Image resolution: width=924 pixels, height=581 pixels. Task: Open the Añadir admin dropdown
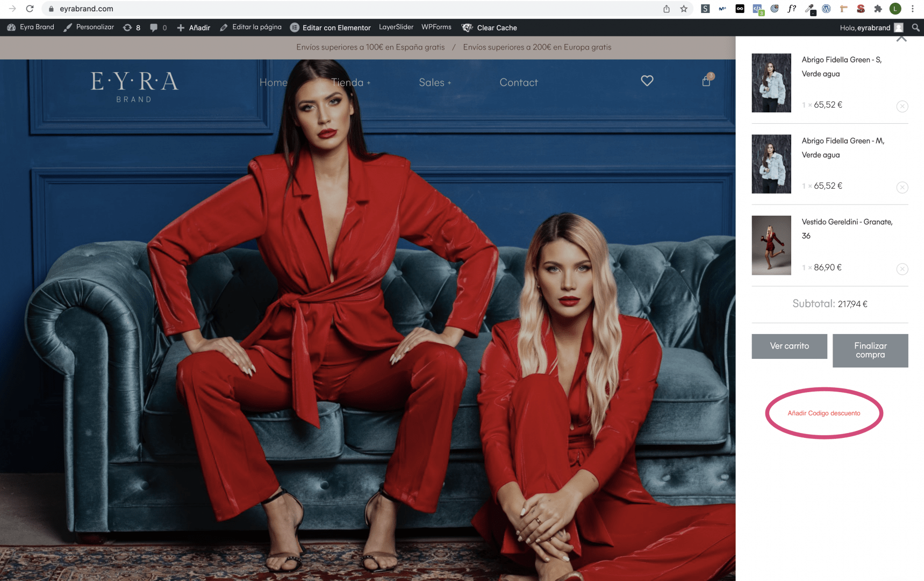click(194, 27)
